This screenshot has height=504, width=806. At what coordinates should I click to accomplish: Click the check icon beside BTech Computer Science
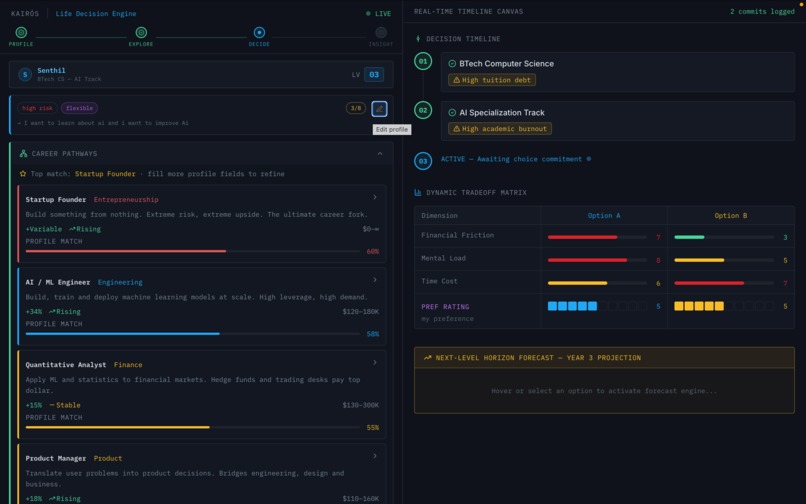[x=452, y=64]
